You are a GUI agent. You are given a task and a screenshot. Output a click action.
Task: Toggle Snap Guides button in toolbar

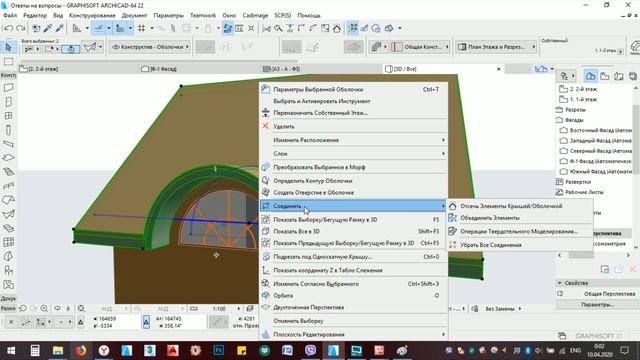pyautogui.click(x=120, y=28)
